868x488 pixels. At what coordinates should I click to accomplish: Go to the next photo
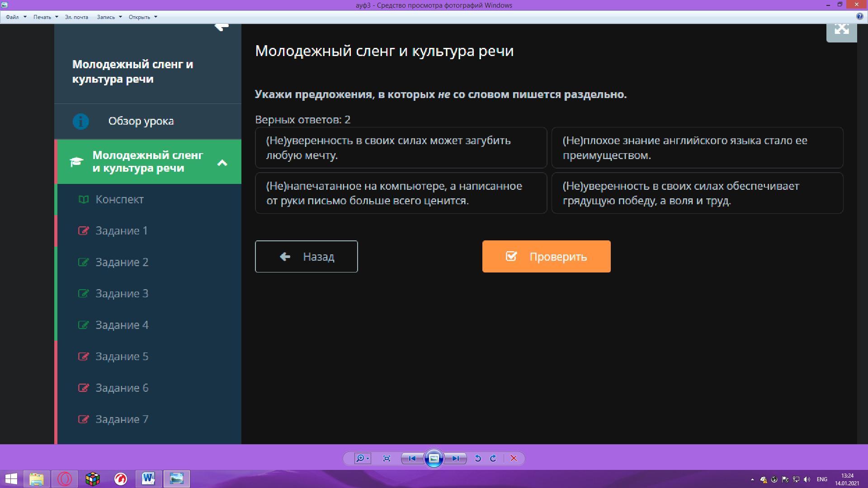pos(456,458)
